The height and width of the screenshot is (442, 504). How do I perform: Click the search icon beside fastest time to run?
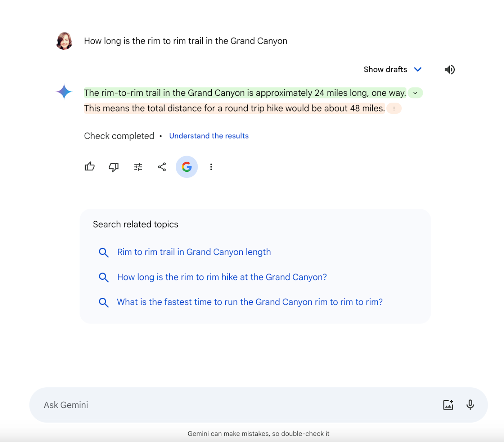coord(104,302)
